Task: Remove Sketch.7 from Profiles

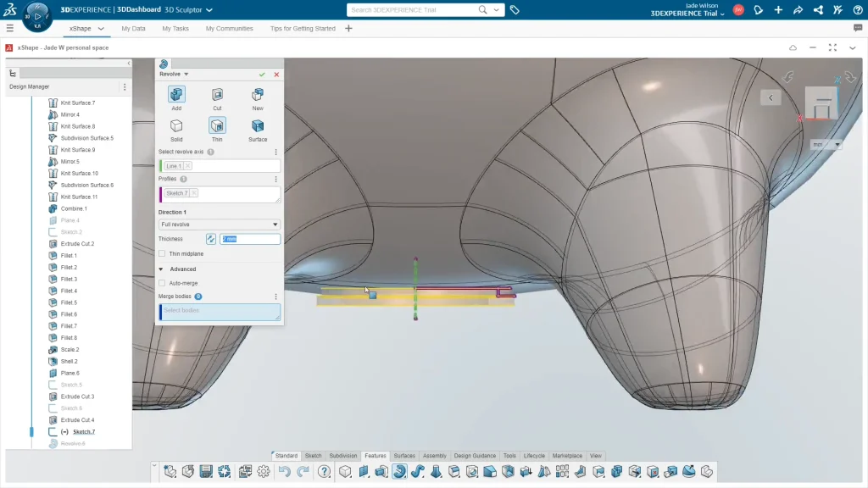Action: (194, 193)
